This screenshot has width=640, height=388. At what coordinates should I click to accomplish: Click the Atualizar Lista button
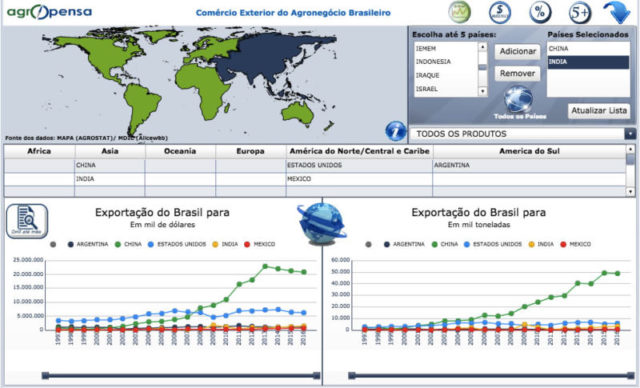tap(599, 111)
